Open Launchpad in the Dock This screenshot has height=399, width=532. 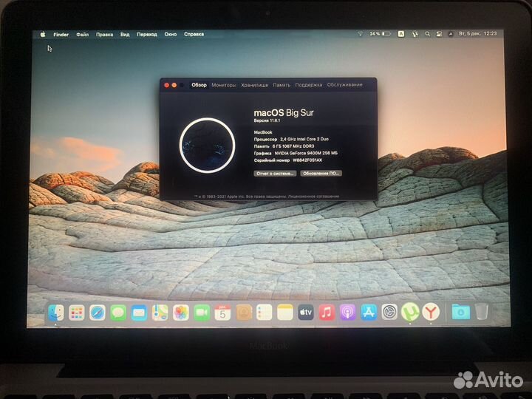coord(77,313)
